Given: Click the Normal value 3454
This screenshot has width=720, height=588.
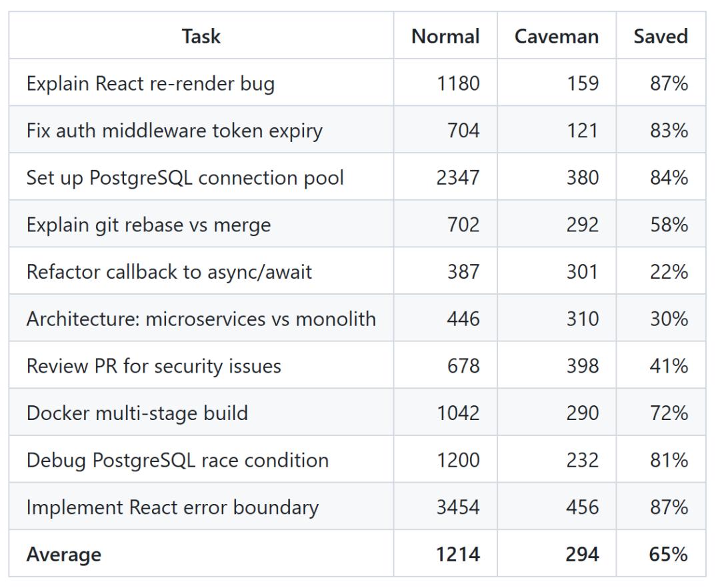Looking at the screenshot, I should click(x=458, y=507).
